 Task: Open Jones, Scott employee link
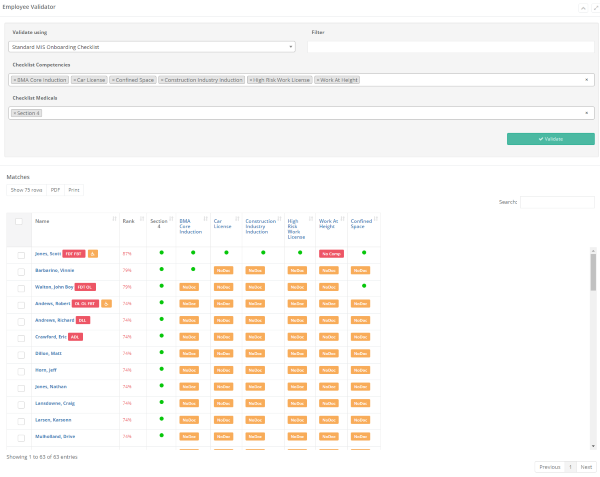tap(48, 254)
